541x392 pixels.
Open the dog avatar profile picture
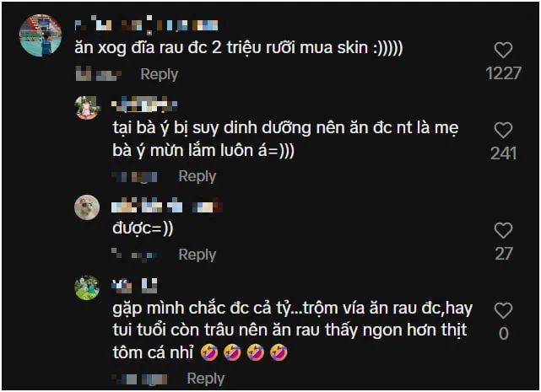pyautogui.click(x=87, y=207)
